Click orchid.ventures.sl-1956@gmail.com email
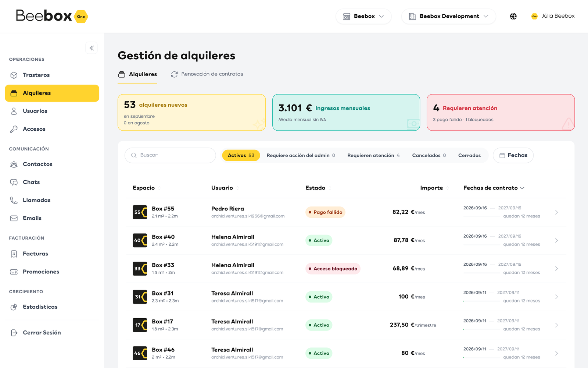Viewport: 588px width, 368px height. 248,216
